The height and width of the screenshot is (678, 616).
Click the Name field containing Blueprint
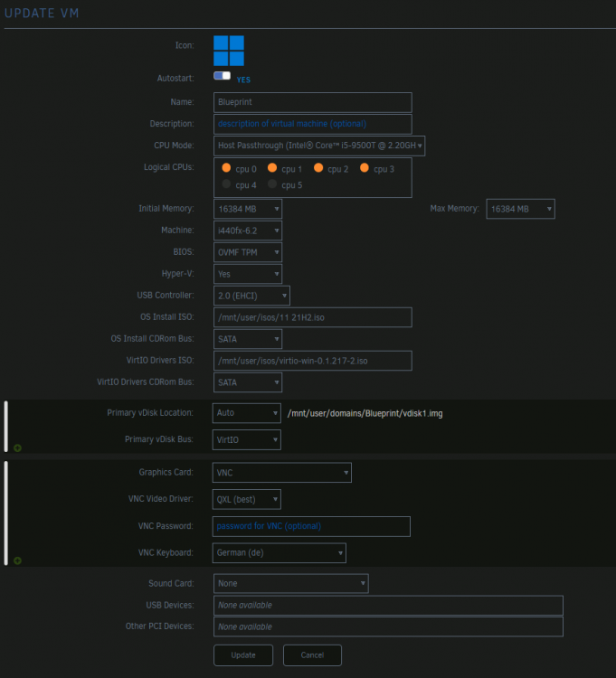point(313,102)
